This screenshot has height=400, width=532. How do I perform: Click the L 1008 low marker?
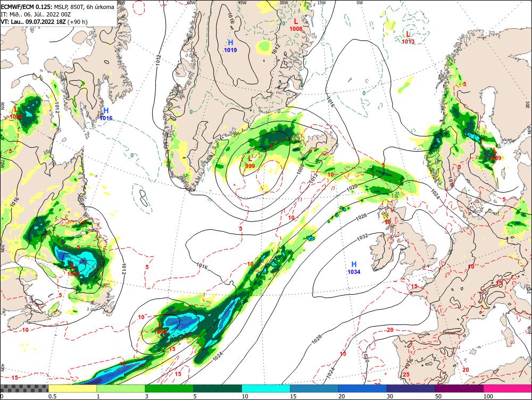tap(296, 25)
